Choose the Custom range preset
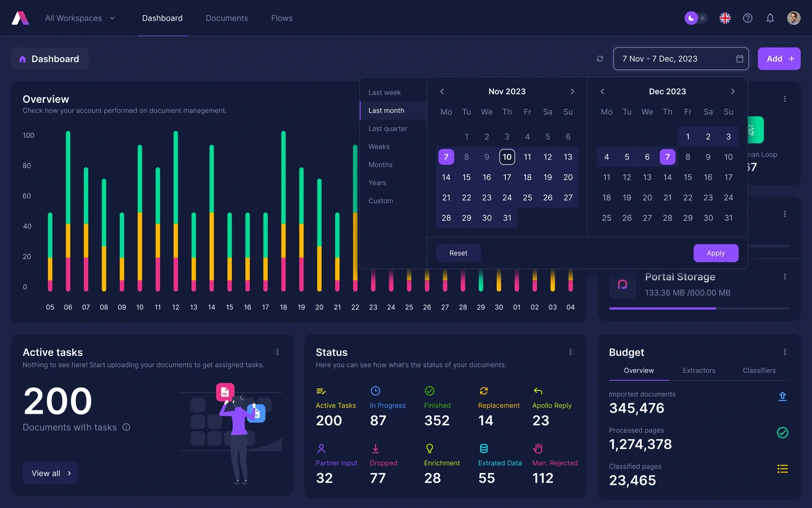 (x=393, y=201)
